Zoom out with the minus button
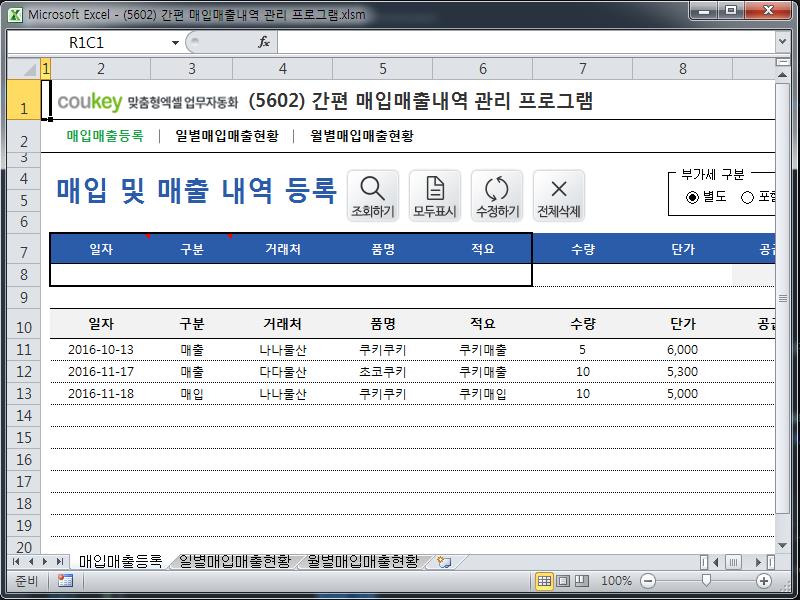Viewport: 800px width, 600px height. pyautogui.click(x=648, y=581)
